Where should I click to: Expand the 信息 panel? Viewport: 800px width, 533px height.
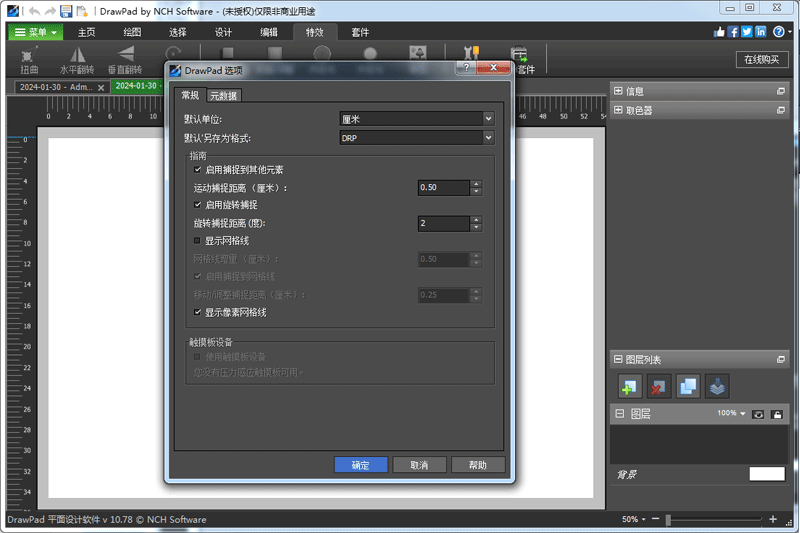click(x=618, y=91)
